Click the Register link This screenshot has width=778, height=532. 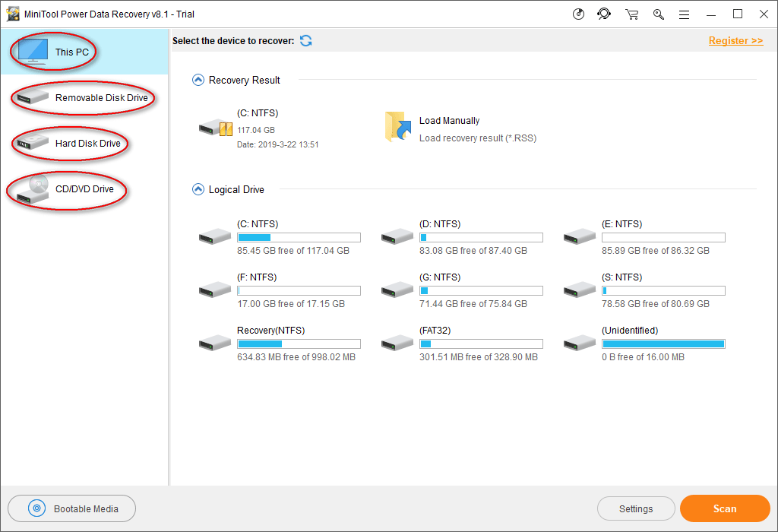pos(735,41)
